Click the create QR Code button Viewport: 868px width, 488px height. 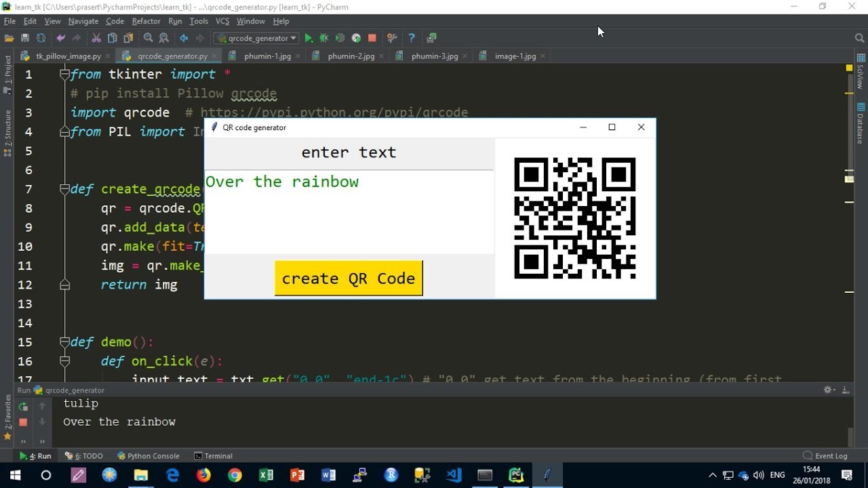coord(349,278)
